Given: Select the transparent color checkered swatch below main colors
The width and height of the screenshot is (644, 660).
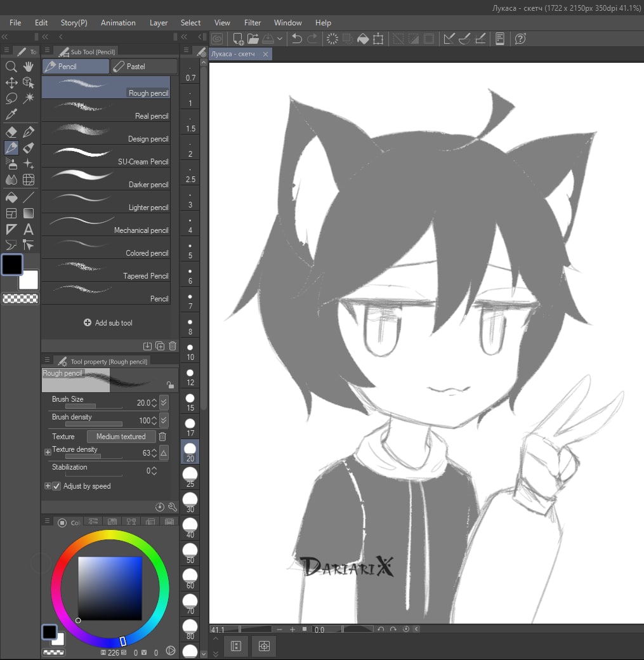Looking at the screenshot, I should click(x=20, y=298).
